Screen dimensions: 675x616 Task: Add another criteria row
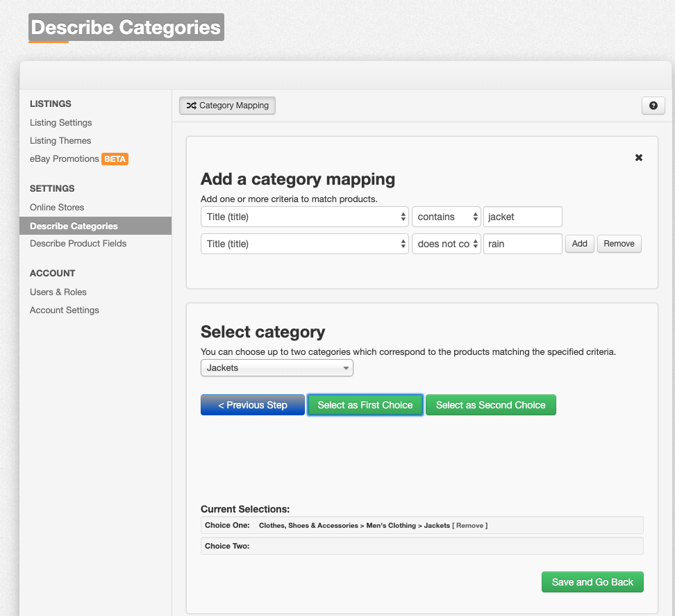click(x=579, y=244)
